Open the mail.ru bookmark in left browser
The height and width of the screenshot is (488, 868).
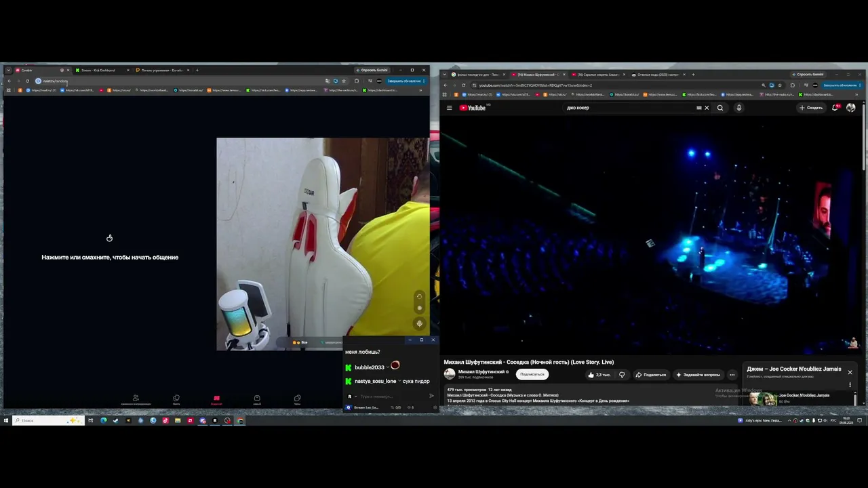coord(41,90)
